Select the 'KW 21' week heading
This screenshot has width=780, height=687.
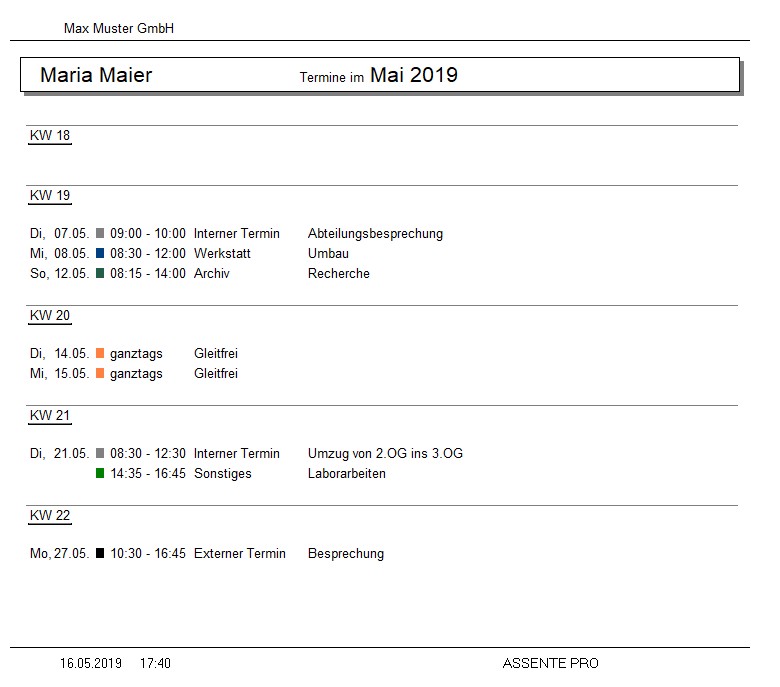(50, 415)
